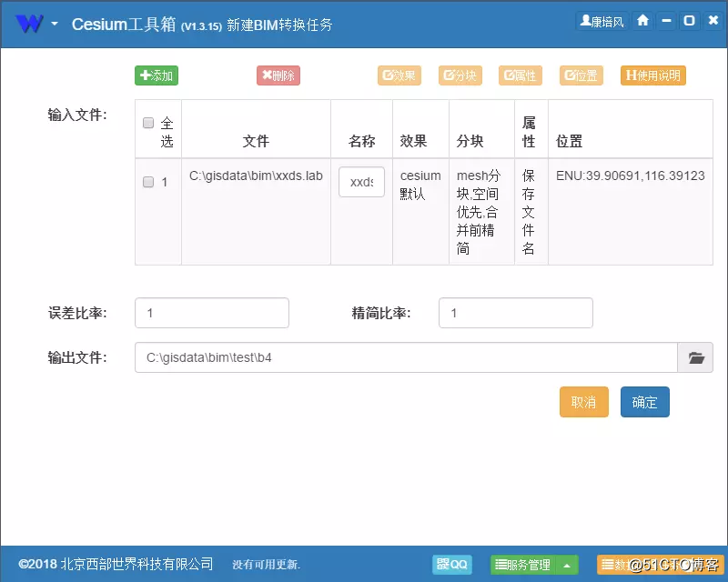Click the mesh分块 tiling cell text
The image size is (728, 582).
(x=479, y=212)
